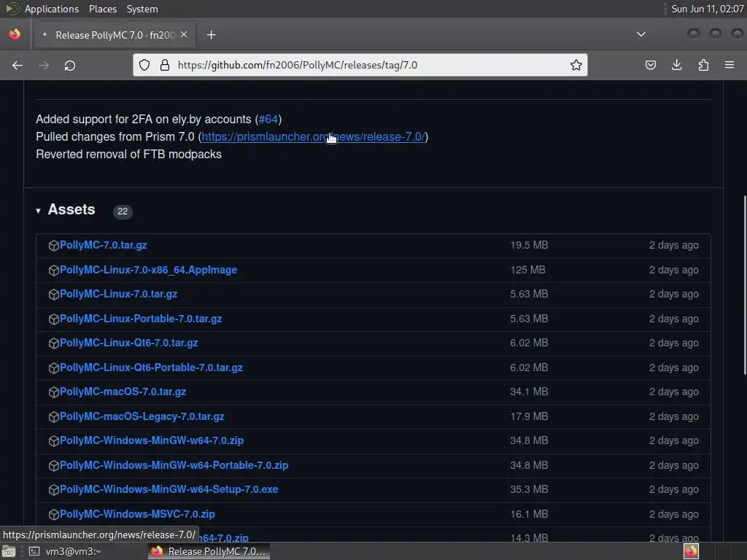Click the clock showing Sun Jun 11

707,9
